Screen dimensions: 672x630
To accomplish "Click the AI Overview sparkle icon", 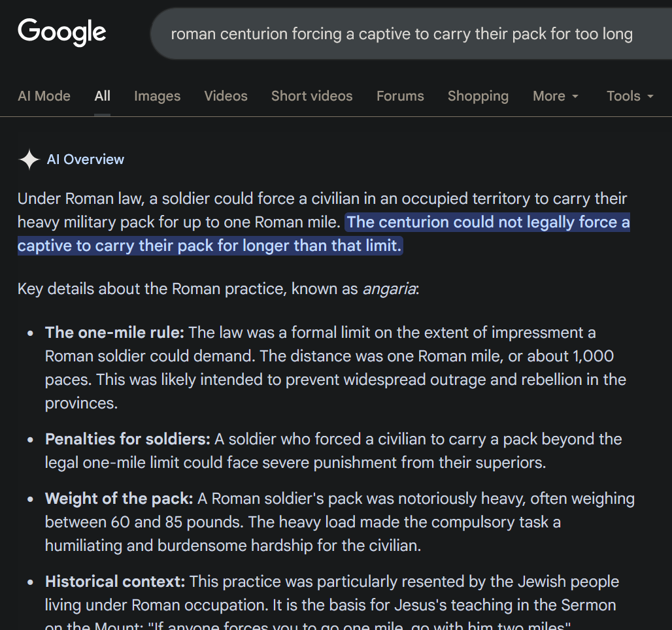I will pyautogui.click(x=29, y=159).
